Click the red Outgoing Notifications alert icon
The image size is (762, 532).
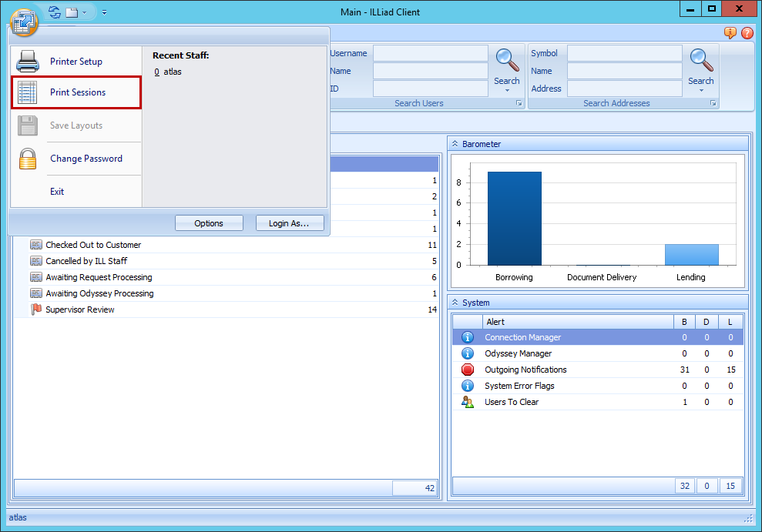468,370
